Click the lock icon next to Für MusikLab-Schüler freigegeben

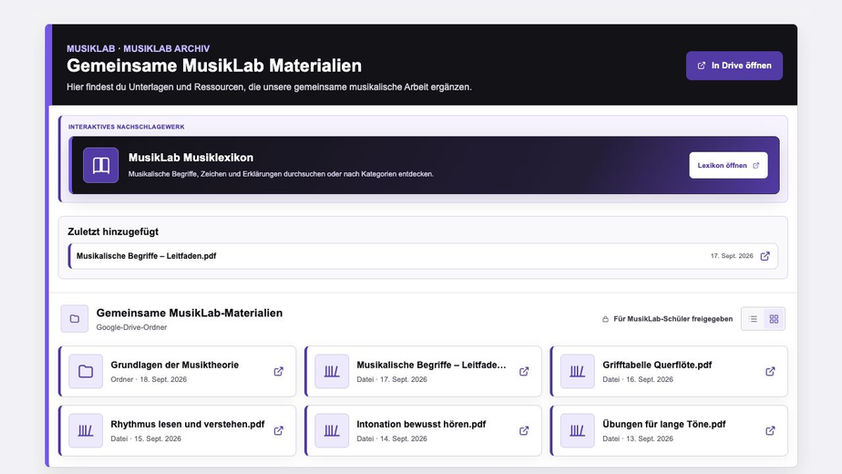pyautogui.click(x=605, y=319)
